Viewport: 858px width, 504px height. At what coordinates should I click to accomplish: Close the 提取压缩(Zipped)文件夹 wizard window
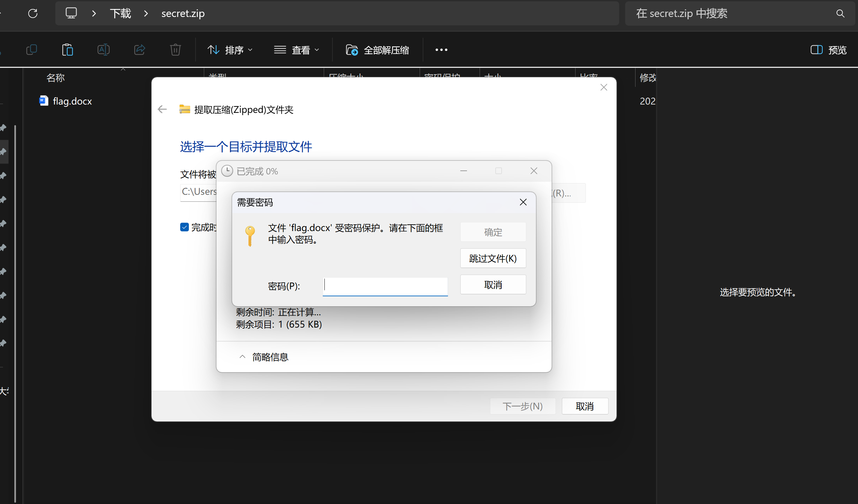[x=604, y=88]
